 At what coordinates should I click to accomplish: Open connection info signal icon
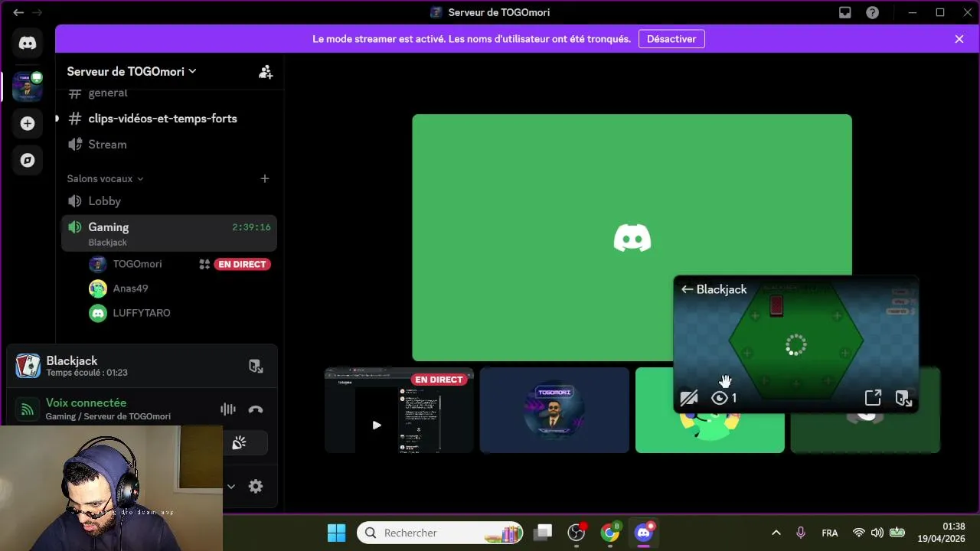coord(28,409)
